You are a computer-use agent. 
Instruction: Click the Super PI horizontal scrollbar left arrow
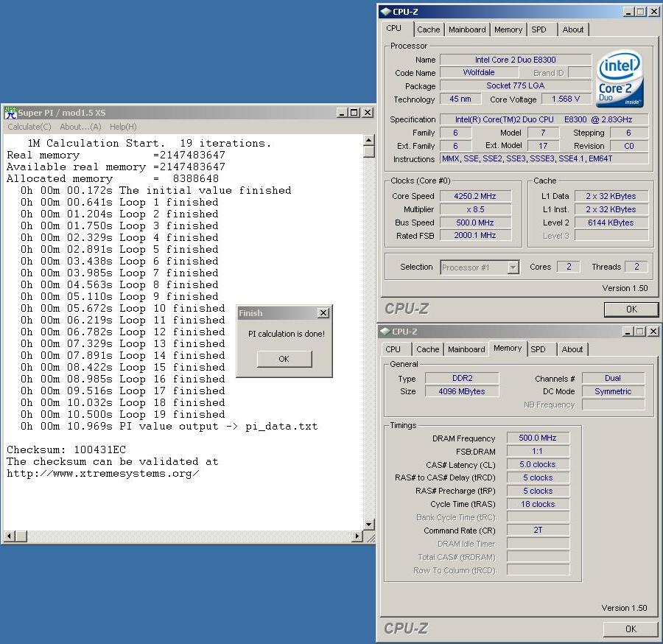(9, 536)
